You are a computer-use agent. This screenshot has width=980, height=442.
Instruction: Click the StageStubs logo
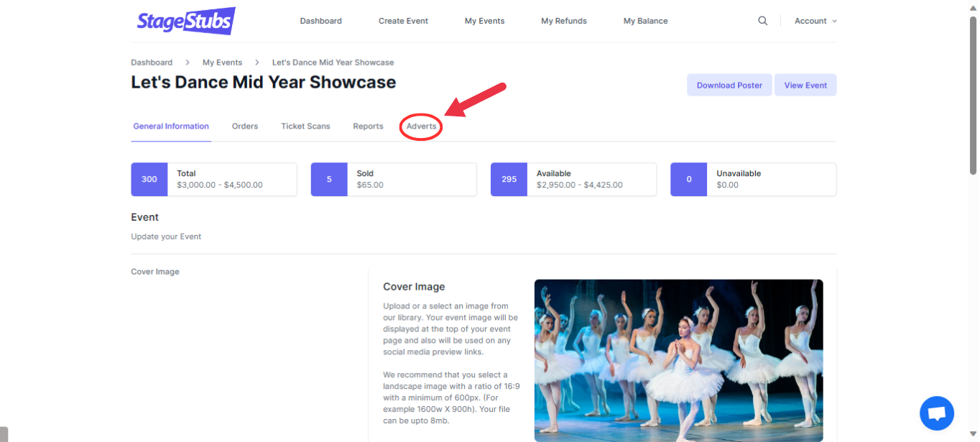click(x=185, y=21)
